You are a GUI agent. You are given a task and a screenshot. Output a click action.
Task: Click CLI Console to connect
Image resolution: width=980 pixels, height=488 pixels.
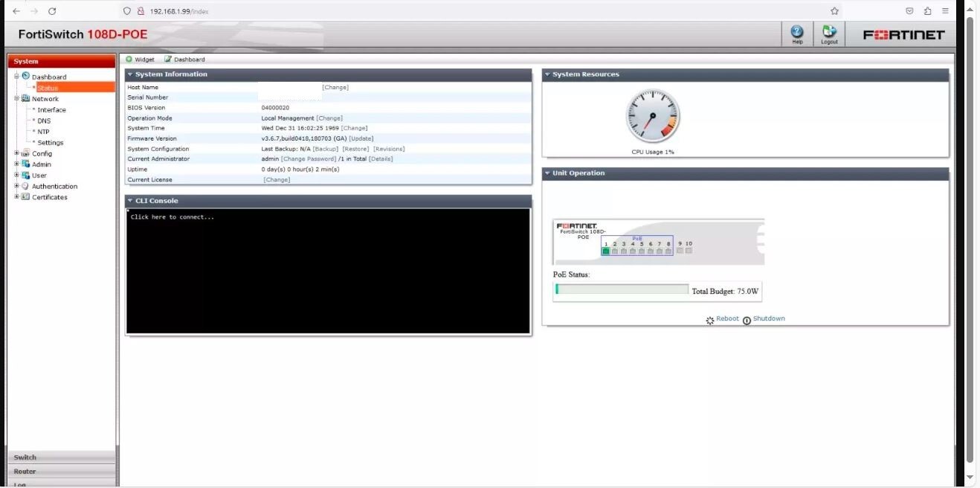tap(328, 270)
